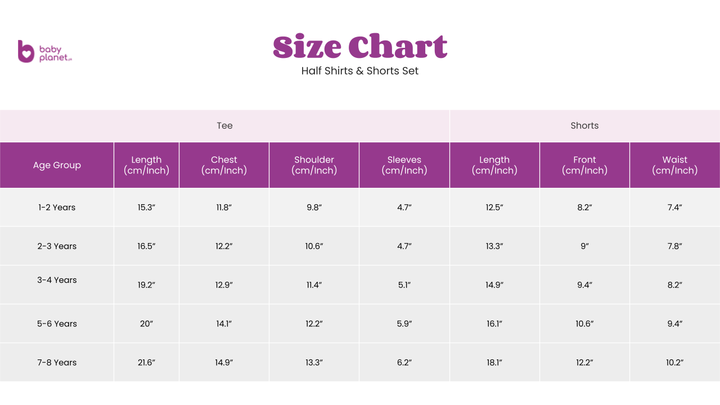Click the Half Shirts & Shorts Set subtitle

[x=360, y=72]
